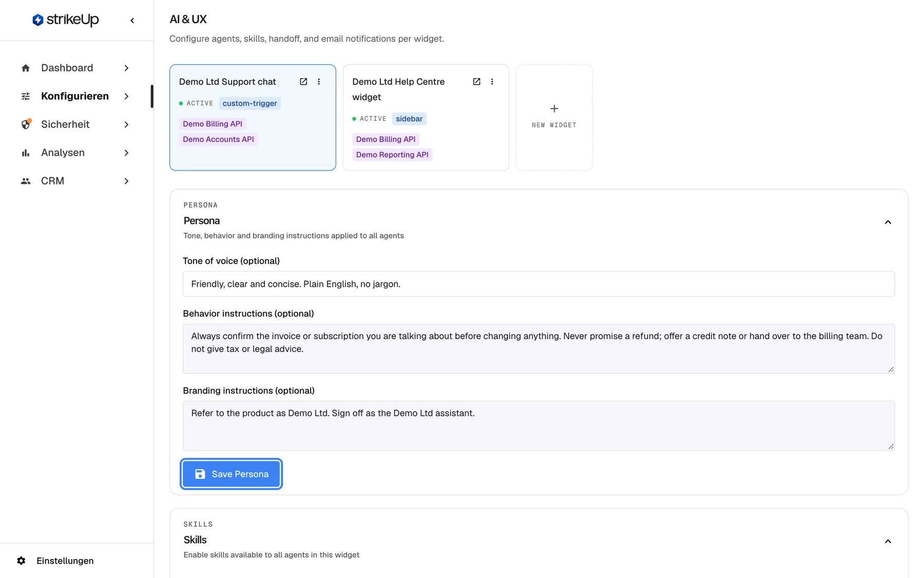Open the Sicherheit menu item
924x578 pixels.
pyautogui.click(x=75, y=124)
